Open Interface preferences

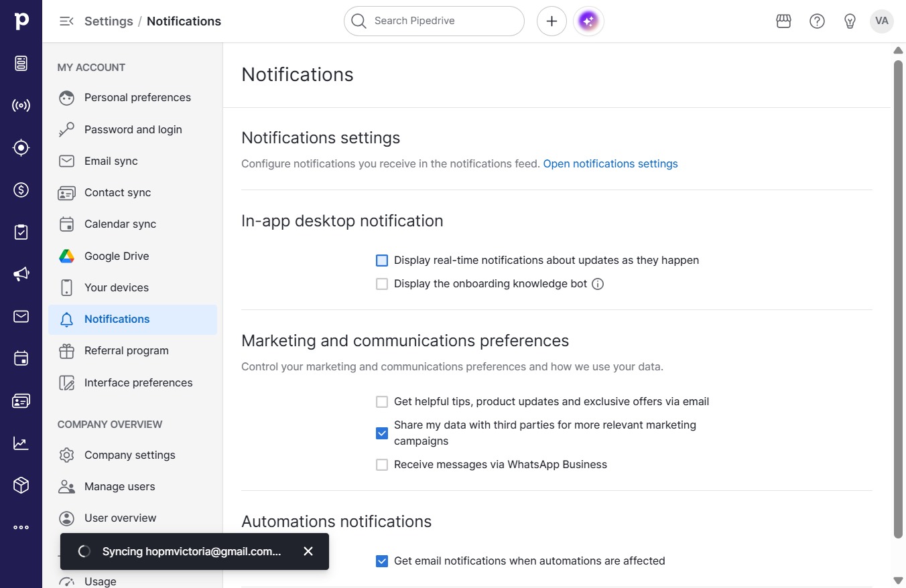(133, 383)
